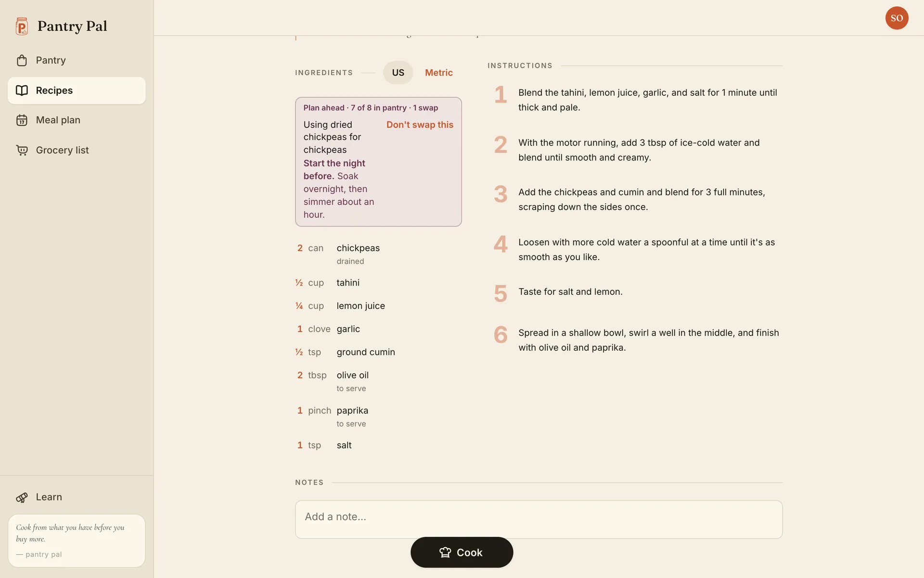Select the ground cumin ingredient
Viewport: 924px width, 578px height.
pyautogui.click(x=378, y=352)
